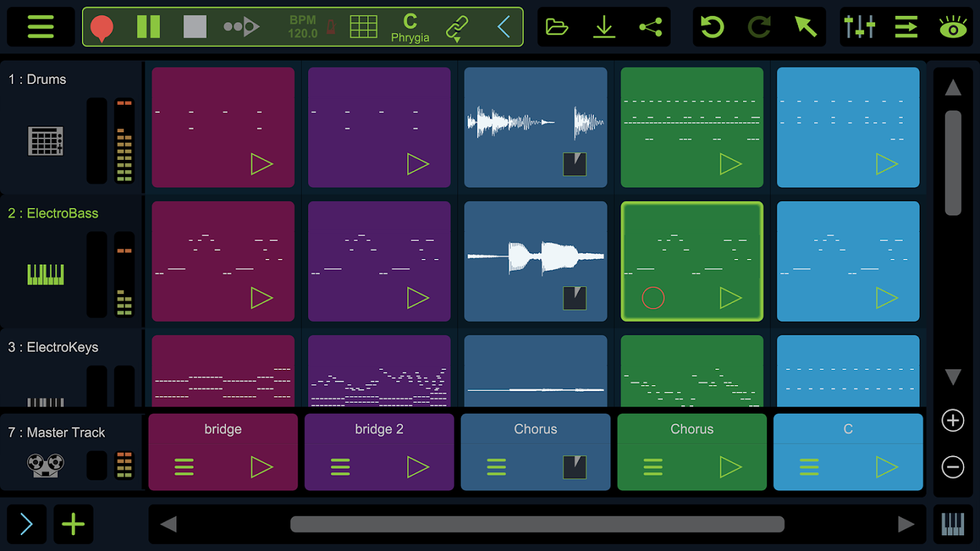Open the main hamburger menu
Image resolution: width=980 pixels, height=551 pixels.
[41, 27]
